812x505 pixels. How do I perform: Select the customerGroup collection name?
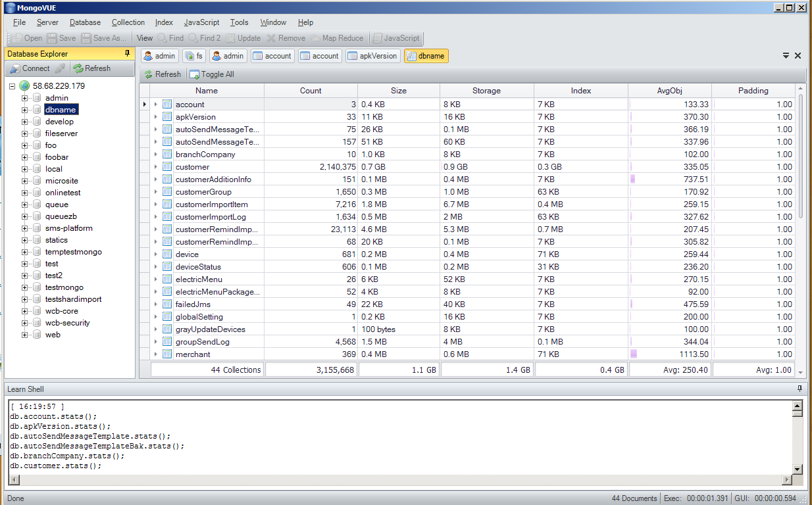203,192
